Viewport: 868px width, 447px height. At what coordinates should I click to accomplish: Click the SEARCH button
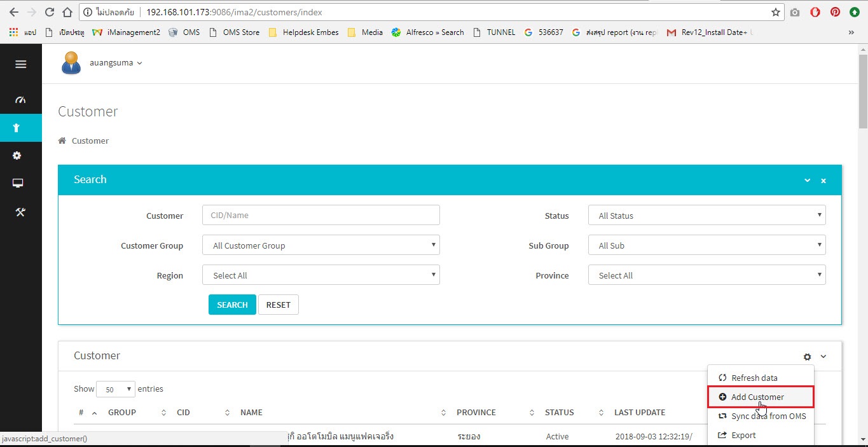(232, 305)
